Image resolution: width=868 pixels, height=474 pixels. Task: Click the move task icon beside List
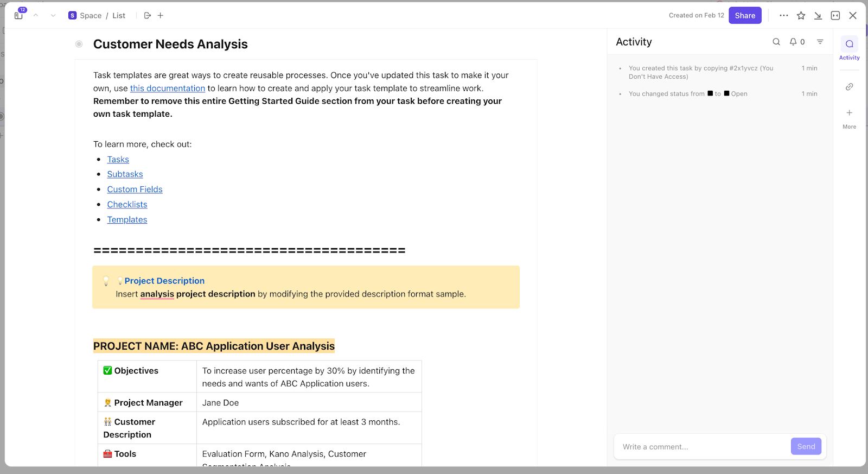pyautogui.click(x=148, y=16)
